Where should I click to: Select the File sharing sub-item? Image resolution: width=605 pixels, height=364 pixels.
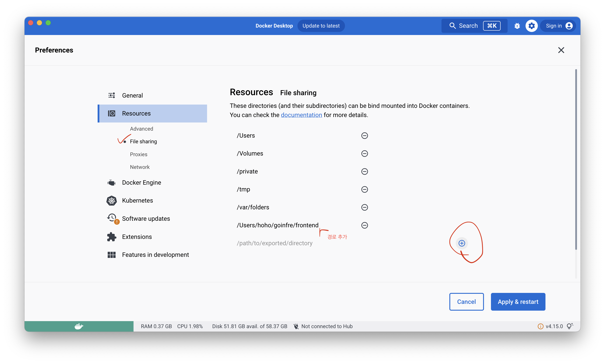(143, 142)
